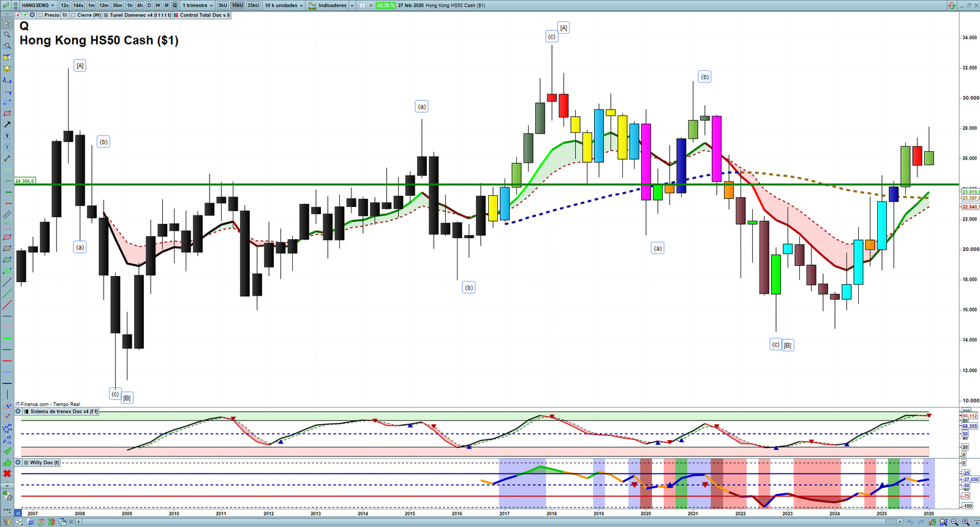
Task: Select the 10kU units toggle
Action: (x=237, y=5)
